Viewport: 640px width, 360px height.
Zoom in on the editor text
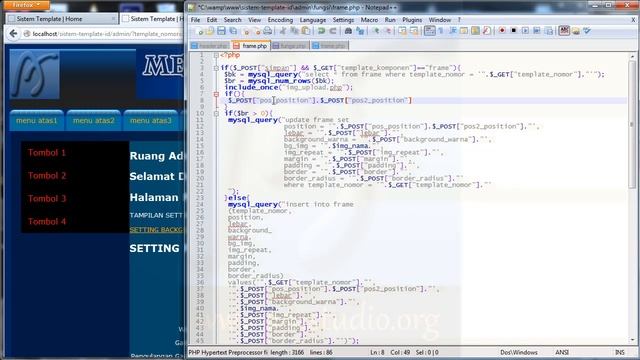(x=376, y=31)
